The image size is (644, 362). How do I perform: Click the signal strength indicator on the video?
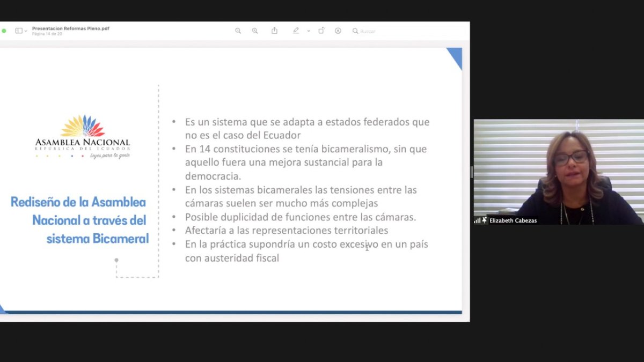[476, 220]
